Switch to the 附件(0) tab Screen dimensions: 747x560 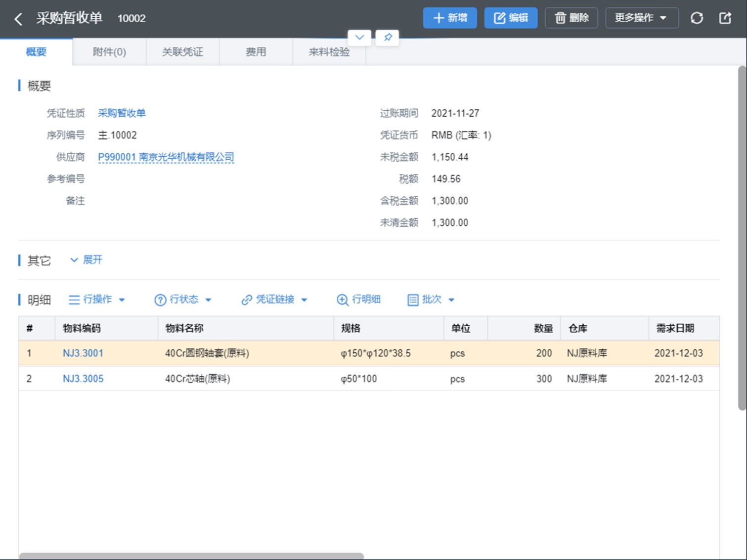[109, 52]
